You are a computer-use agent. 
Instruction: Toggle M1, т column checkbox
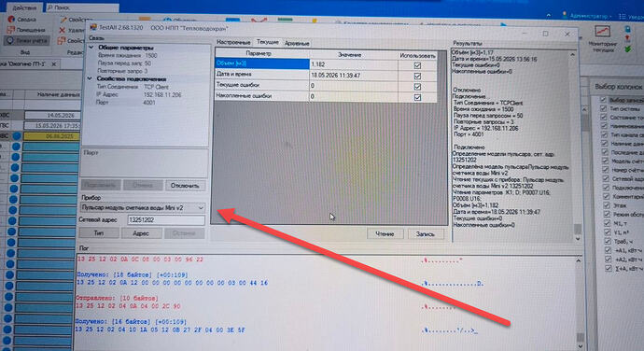tap(607, 223)
